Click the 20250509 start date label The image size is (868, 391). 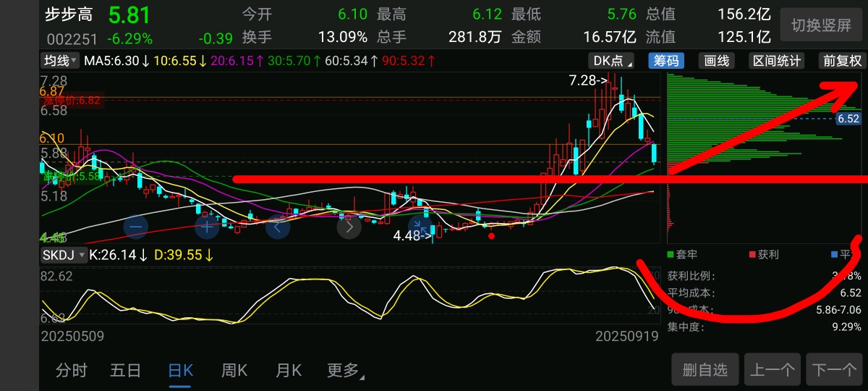point(72,337)
